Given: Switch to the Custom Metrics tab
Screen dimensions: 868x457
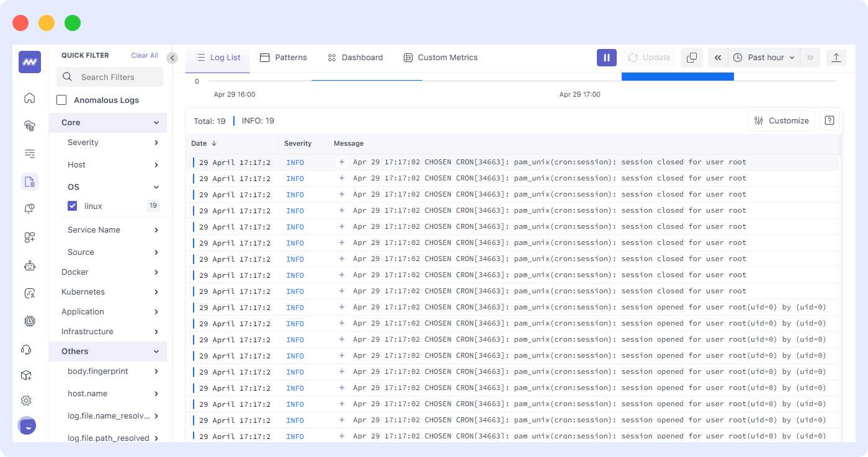Looking at the screenshot, I should [441, 58].
